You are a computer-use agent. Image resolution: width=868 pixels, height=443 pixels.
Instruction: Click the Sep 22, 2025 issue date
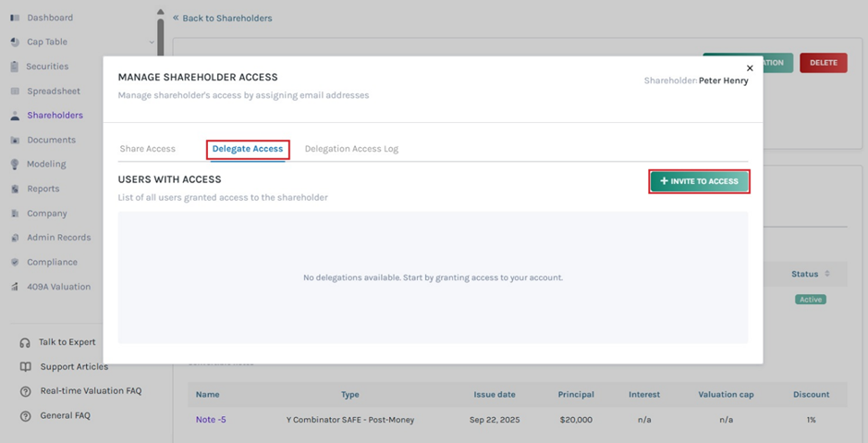point(495,420)
